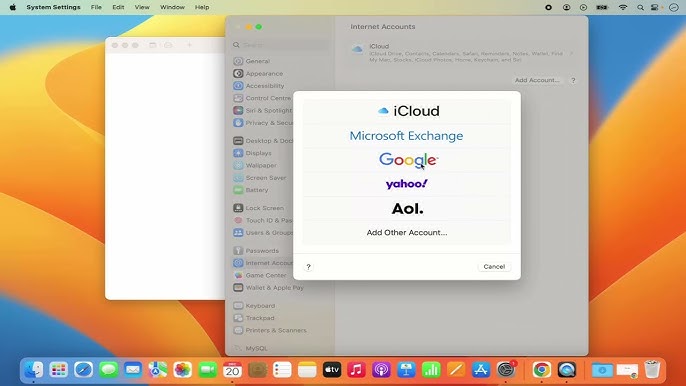
Task: Open Photos from the Dock
Action: coord(182,370)
